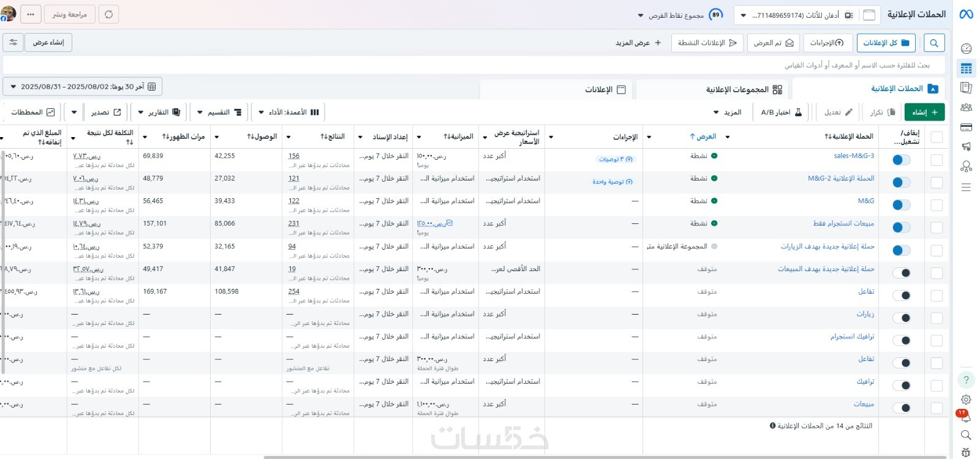The height and width of the screenshot is (459, 980).
Task: Turn on the ترافيك انستجرام campaign switch
Action: click(901, 340)
